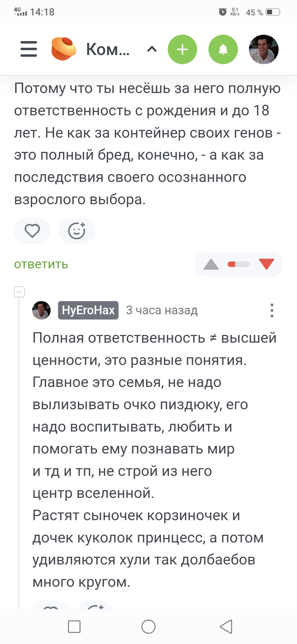The width and height of the screenshot is (297, 644).
Task: Open three-dot options for HyEroHax's comment
Action: point(272,310)
